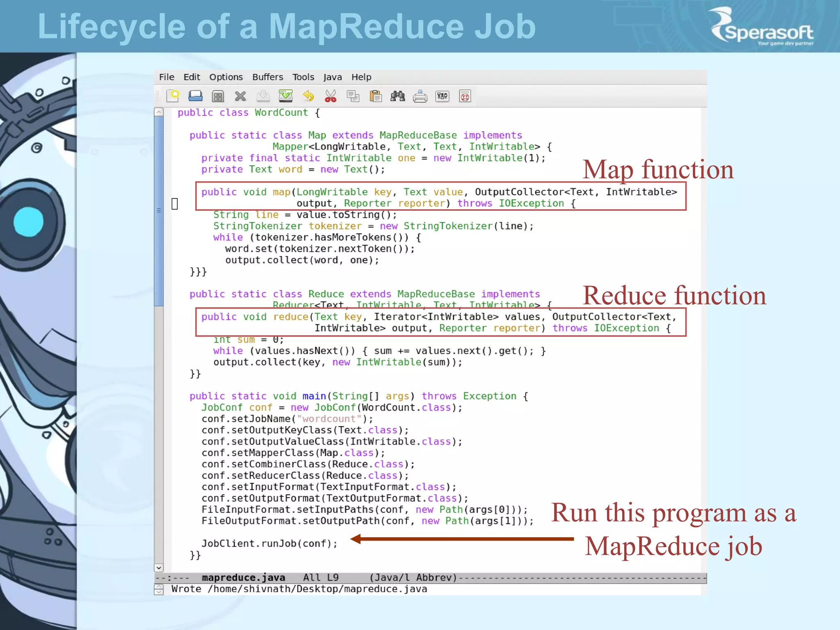Image resolution: width=840 pixels, height=630 pixels.
Task: Click the Save As toolbar icon
Action: [x=285, y=96]
